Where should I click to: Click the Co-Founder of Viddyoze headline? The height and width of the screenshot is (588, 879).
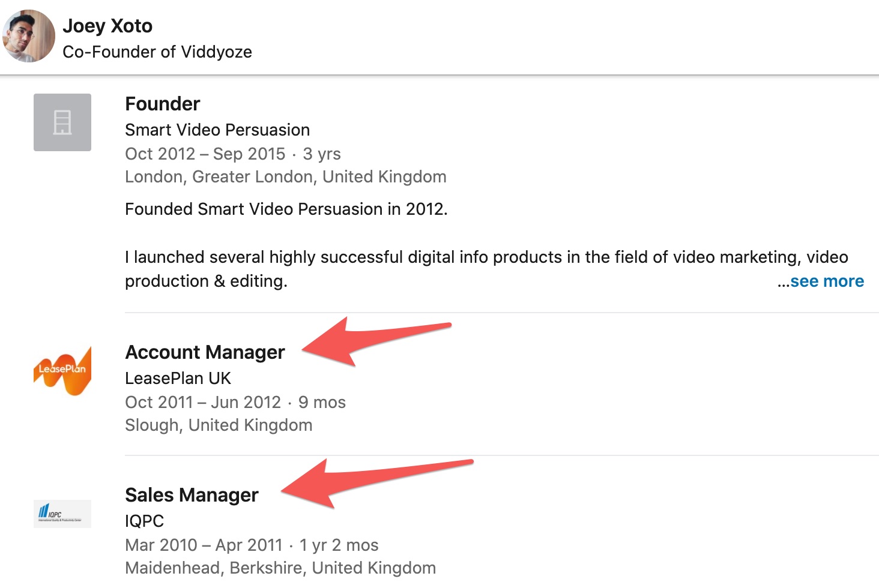157,52
